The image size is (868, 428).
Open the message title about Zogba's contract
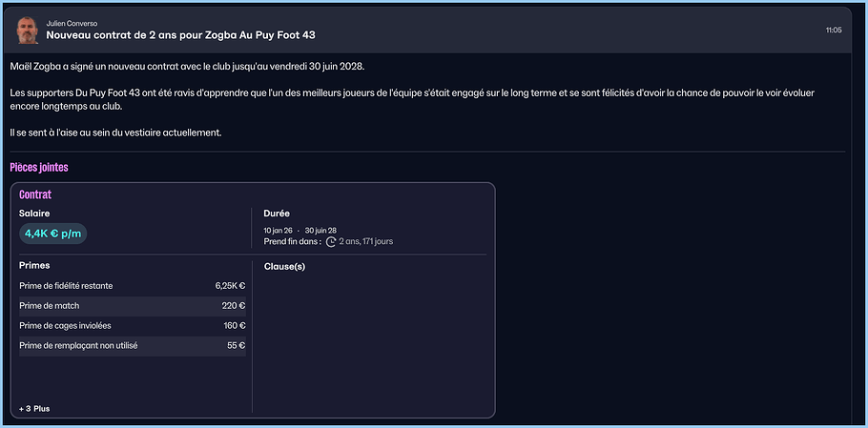coord(180,35)
